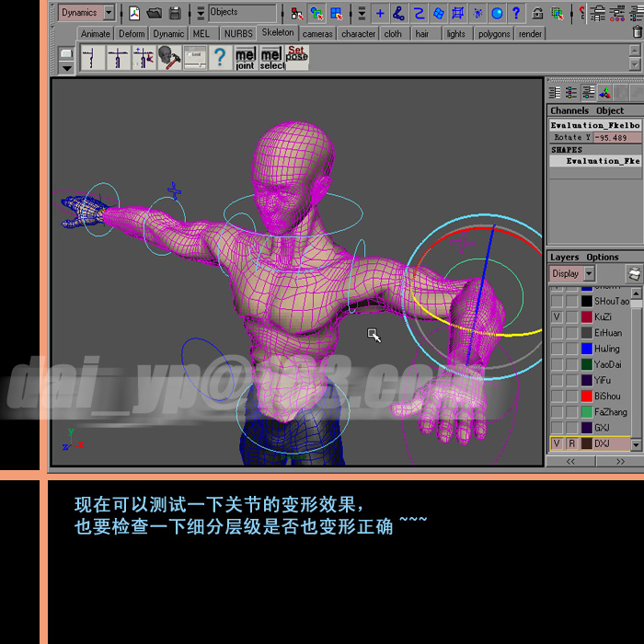Select by hierarchy mode icon
Image resolution: width=644 pixels, height=644 pixels.
(296, 13)
